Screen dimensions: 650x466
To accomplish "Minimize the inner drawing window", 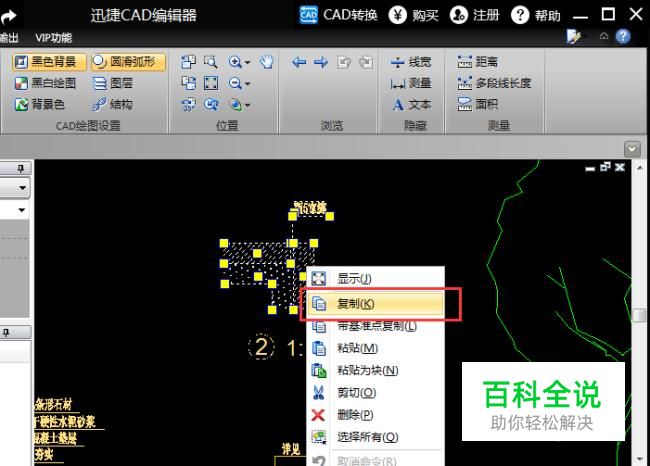I will (590, 168).
